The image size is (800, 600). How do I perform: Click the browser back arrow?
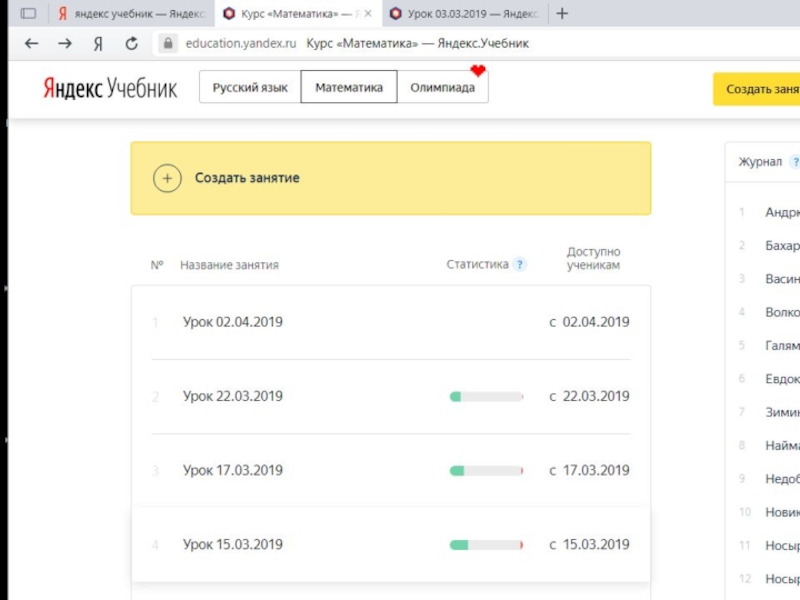pos(31,44)
